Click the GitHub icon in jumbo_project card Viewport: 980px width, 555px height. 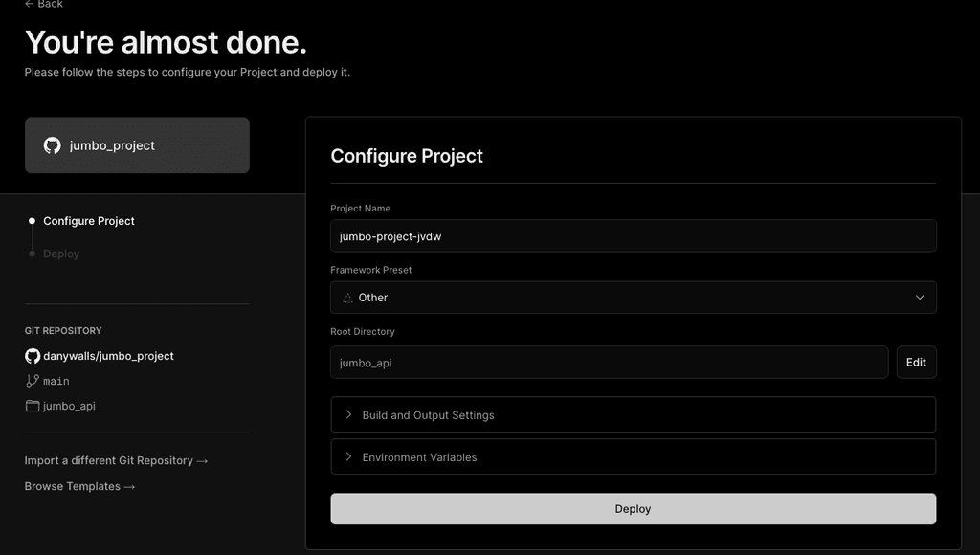pos(53,145)
